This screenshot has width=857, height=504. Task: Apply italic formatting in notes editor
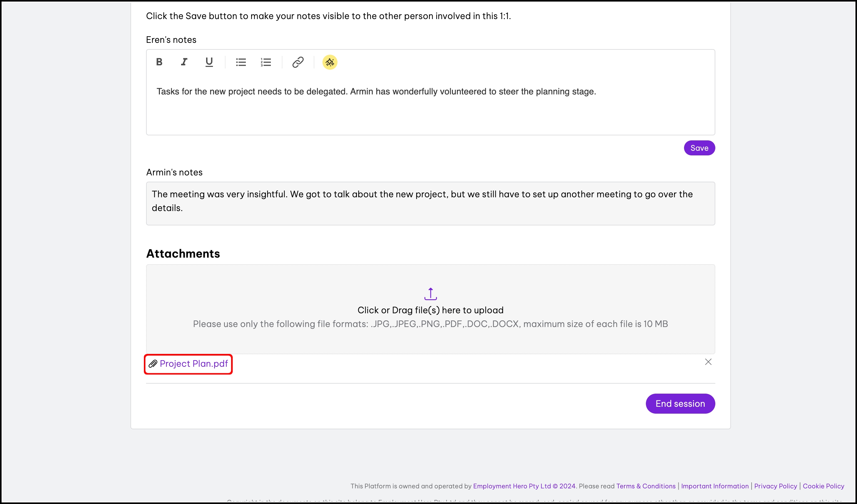click(x=184, y=62)
